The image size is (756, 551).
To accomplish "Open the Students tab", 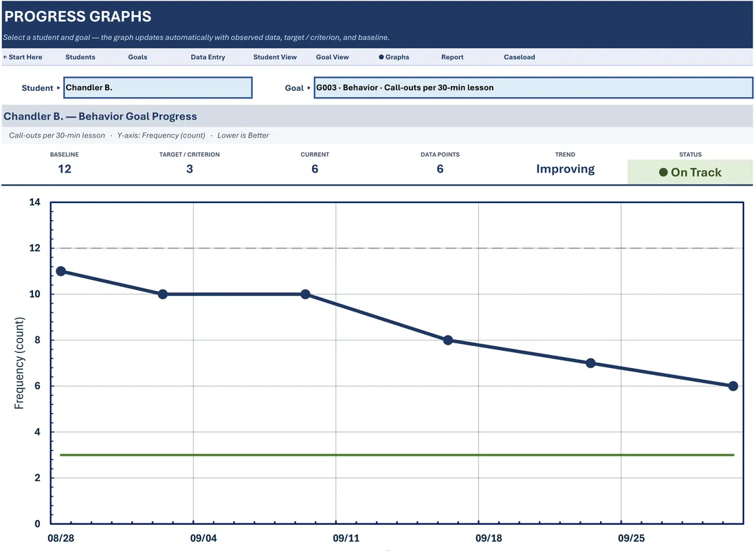I will click(80, 57).
